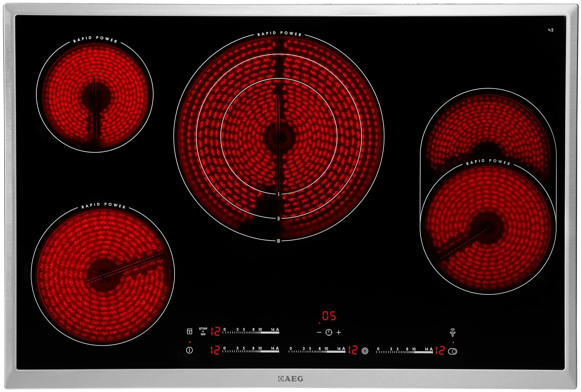The height and width of the screenshot is (392, 581).
Task: Tap the Hob2Hood fan icon
Action: (x=453, y=333)
